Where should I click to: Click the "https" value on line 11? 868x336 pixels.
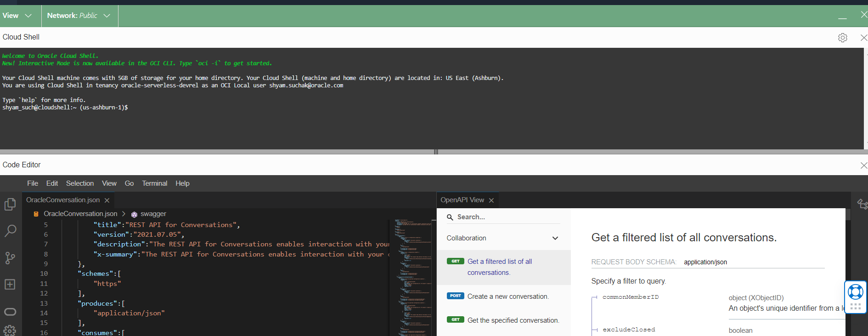point(107,284)
